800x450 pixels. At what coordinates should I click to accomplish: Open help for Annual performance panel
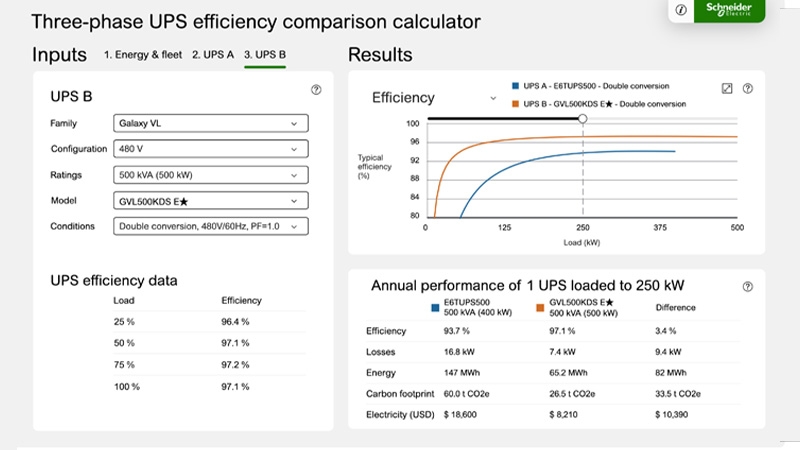tap(747, 286)
